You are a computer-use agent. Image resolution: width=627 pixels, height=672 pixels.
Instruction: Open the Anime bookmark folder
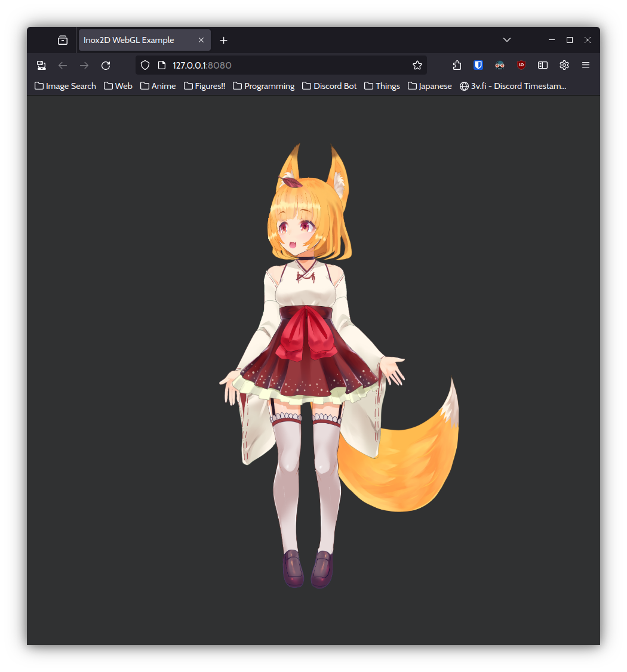click(158, 86)
